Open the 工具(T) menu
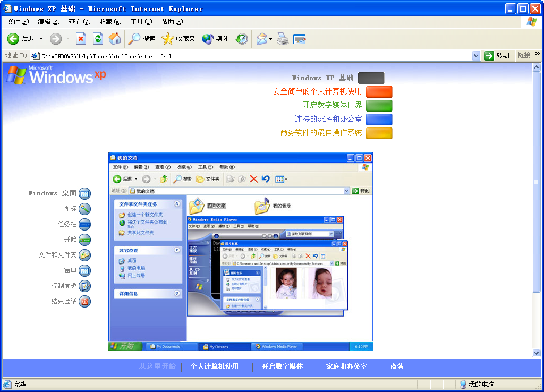 click(x=141, y=21)
